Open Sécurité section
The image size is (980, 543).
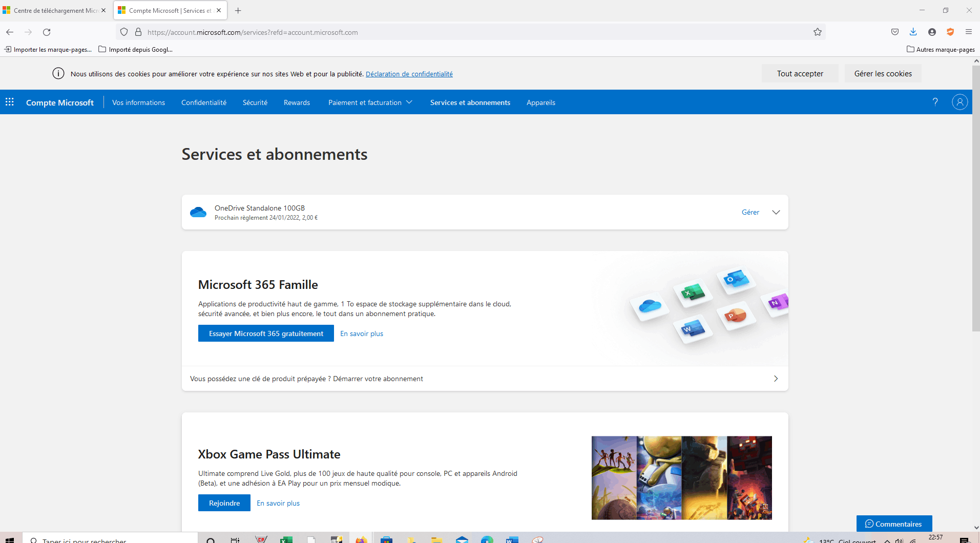click(255, 102)
